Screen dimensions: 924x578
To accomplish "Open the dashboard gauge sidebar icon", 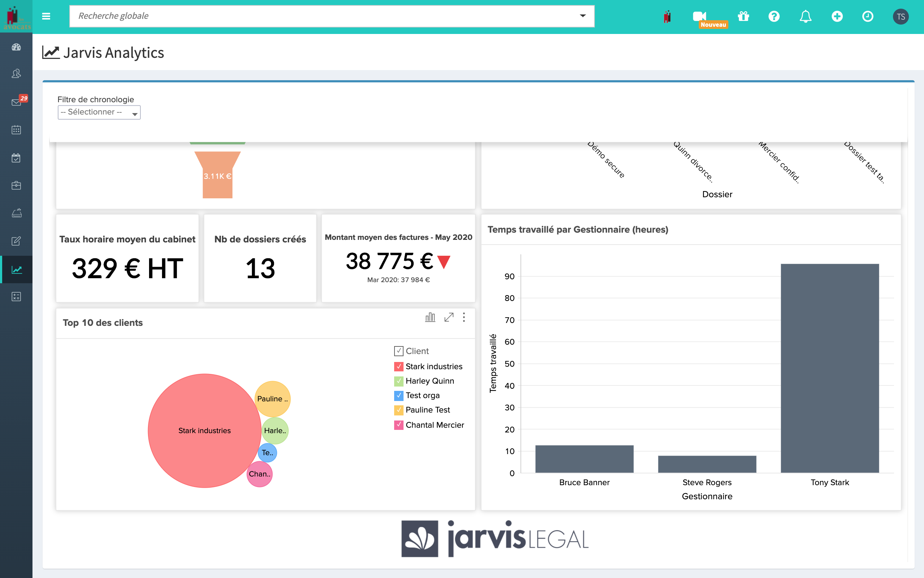I will [x=16, y=47].
